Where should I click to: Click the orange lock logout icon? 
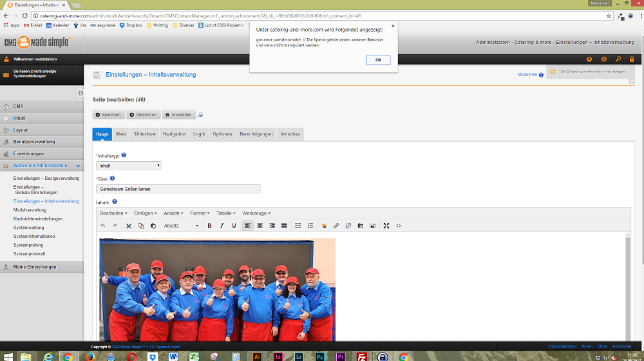[632, 59]
